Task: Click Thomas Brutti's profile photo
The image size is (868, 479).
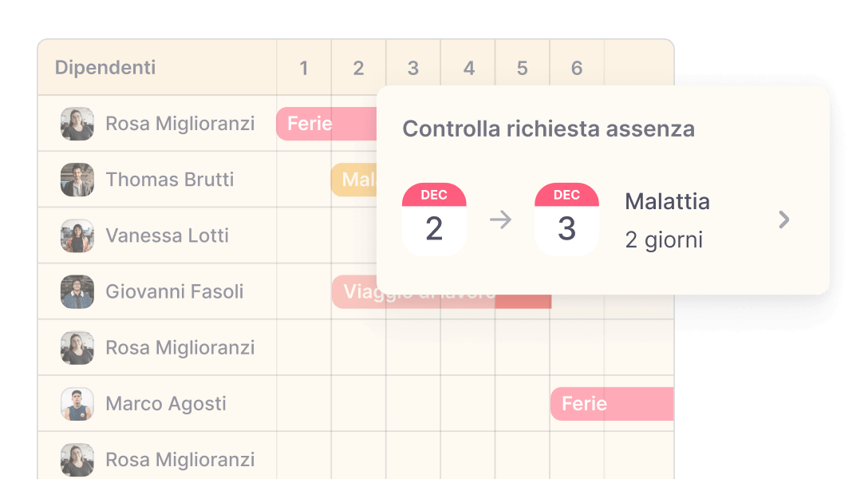Action: 77,180
